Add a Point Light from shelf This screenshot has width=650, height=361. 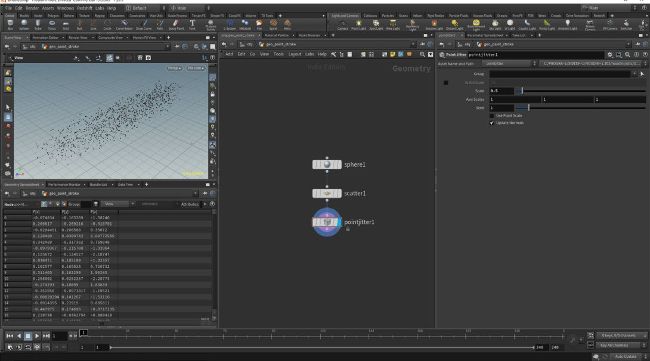[358, 25]
